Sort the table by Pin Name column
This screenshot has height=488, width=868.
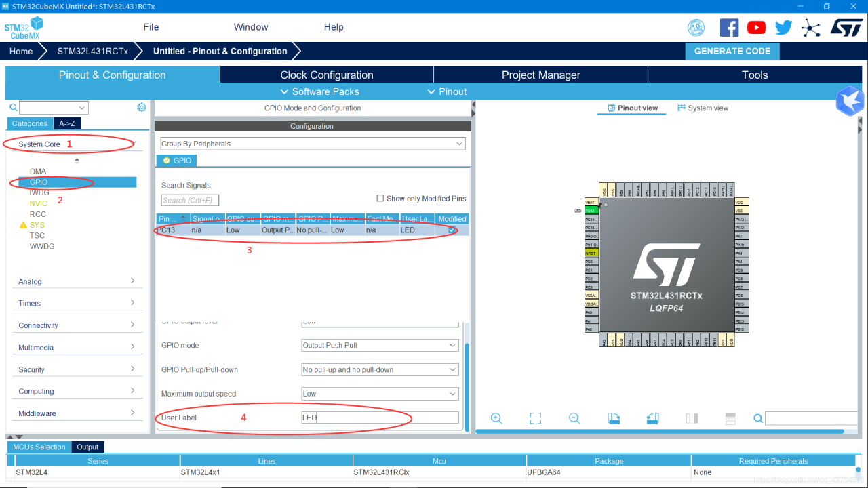tap(172, 218)
